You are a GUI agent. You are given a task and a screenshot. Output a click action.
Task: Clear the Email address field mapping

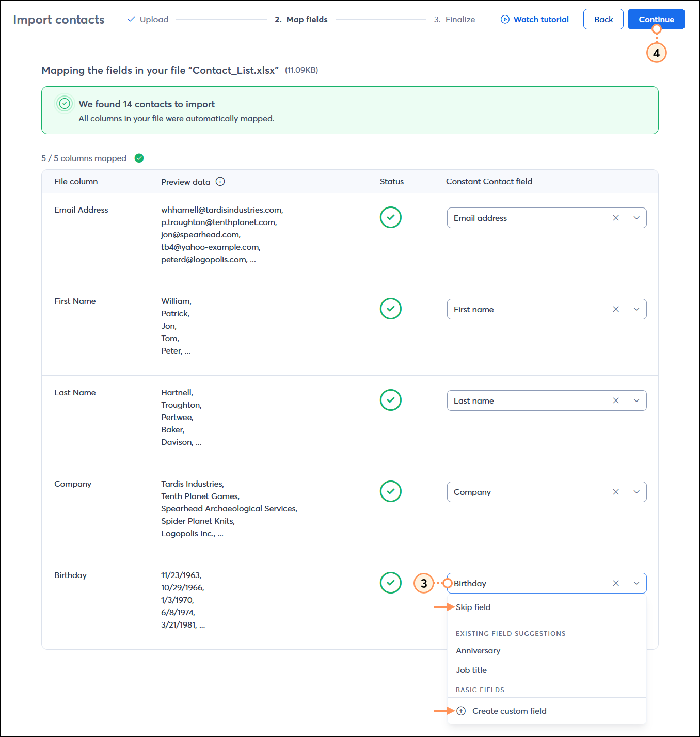click(616, 218)
